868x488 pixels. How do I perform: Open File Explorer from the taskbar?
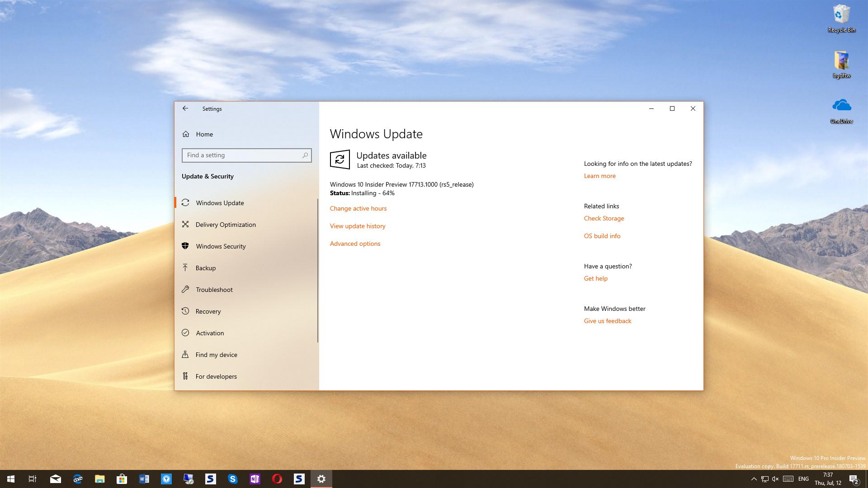100,479
